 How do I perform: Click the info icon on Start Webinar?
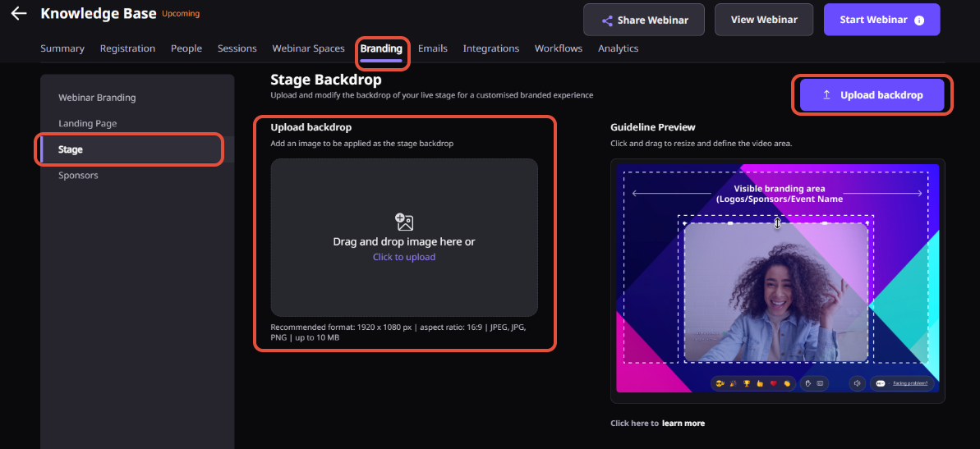(x=918, y=20)
